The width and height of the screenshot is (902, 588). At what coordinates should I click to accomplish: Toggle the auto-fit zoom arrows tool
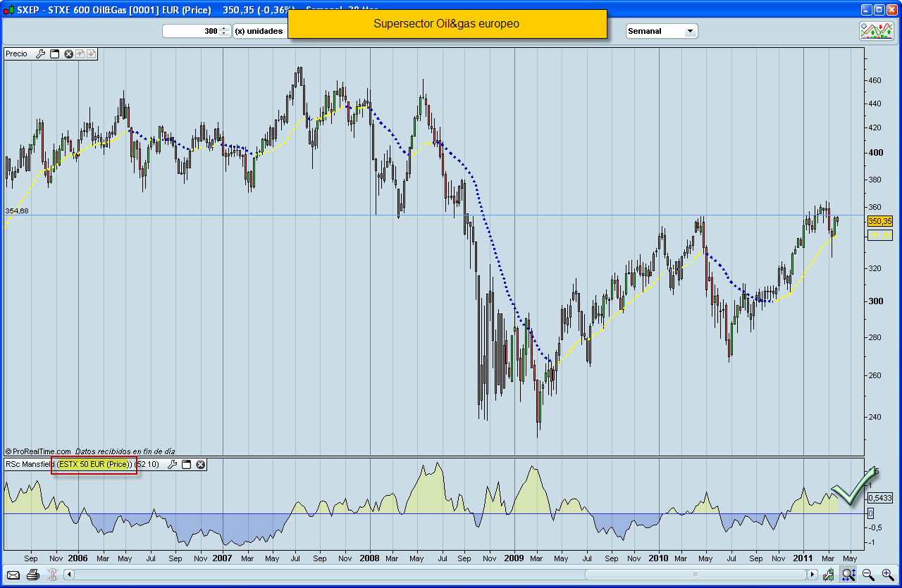tap(848, 575)
